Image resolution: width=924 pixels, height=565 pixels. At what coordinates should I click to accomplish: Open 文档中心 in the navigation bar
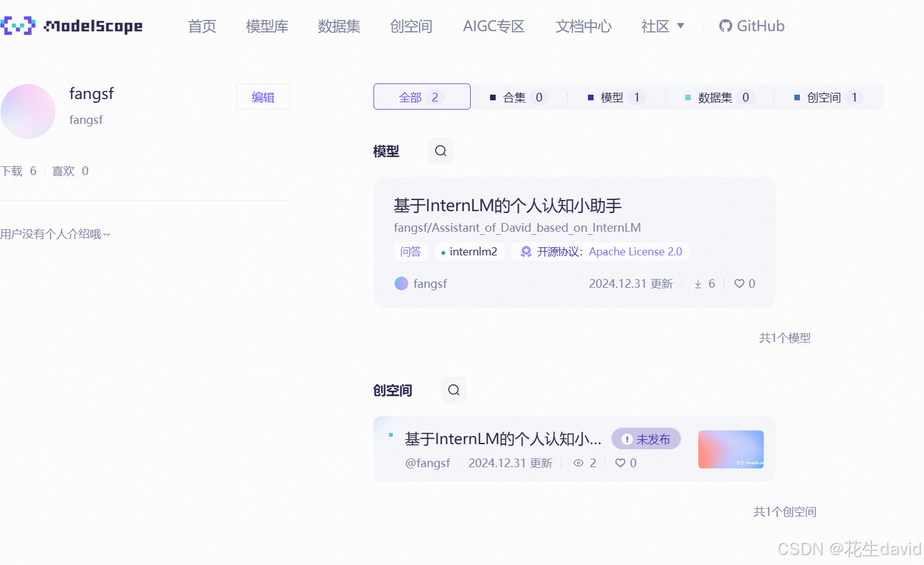click(584, 26)
